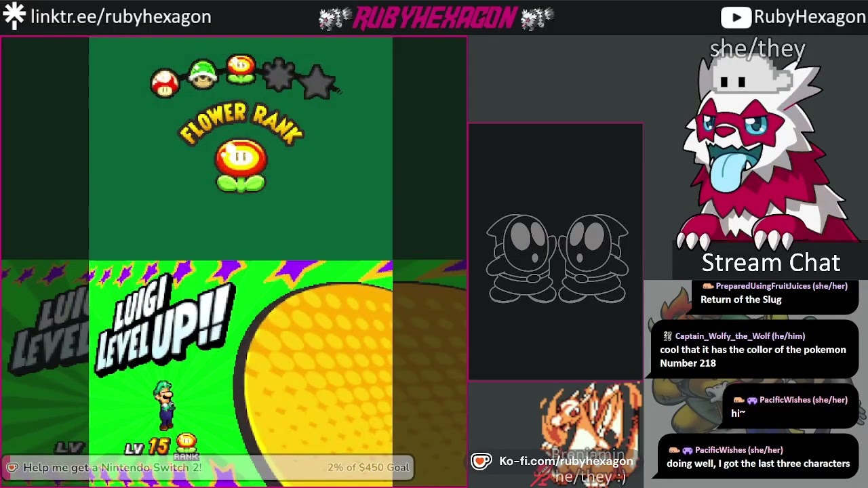Image resolution: width=868 pixels, height=488 pixels.
Task: Click the 'Return of the Slug' chat message
Action: [741, 300]
